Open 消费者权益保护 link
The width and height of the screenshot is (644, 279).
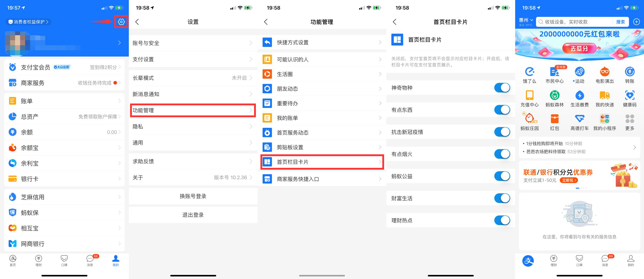(x=29, y=22)
